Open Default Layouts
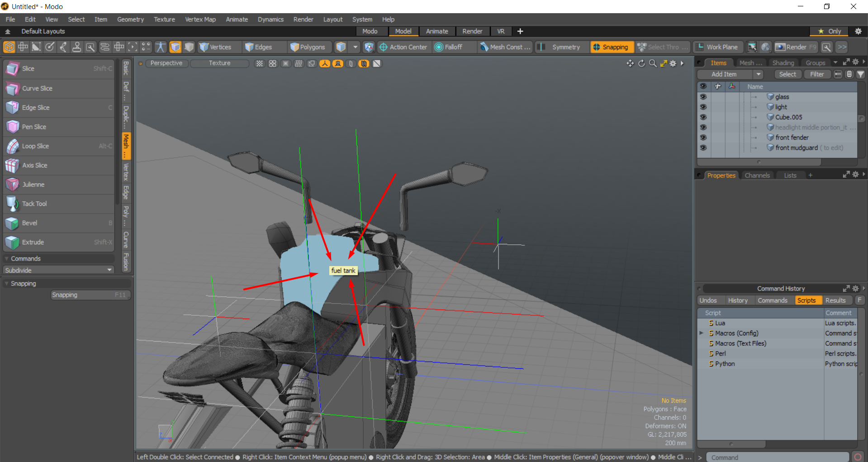 point(43,31)
